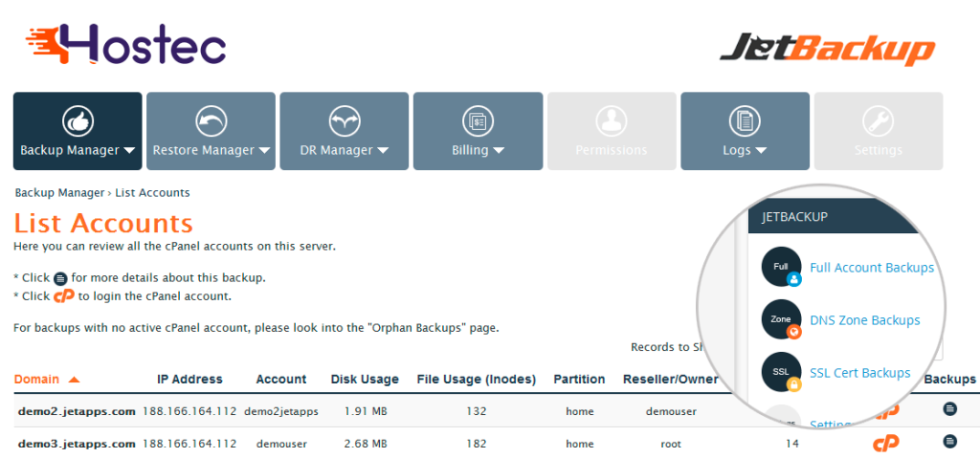Toggle Domain column sort arrow
The width and height of the screenshot is (980, 458).
74,380
